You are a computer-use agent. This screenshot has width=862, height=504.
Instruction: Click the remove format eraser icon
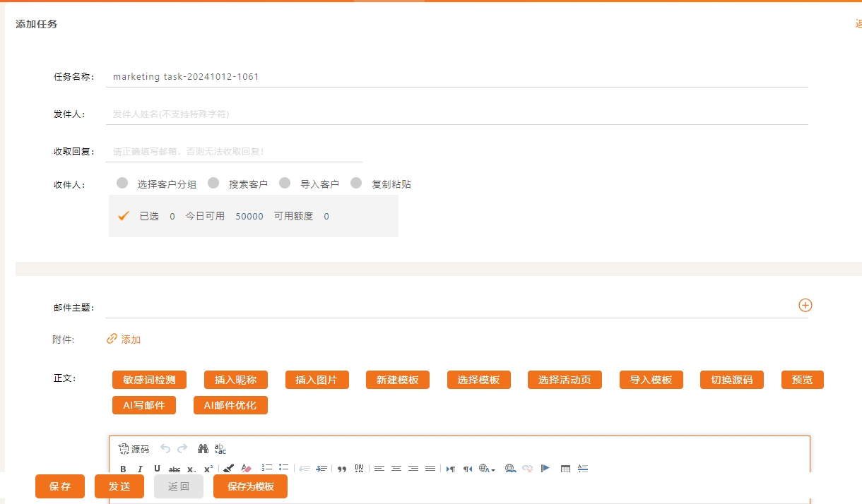pos(246,468)
